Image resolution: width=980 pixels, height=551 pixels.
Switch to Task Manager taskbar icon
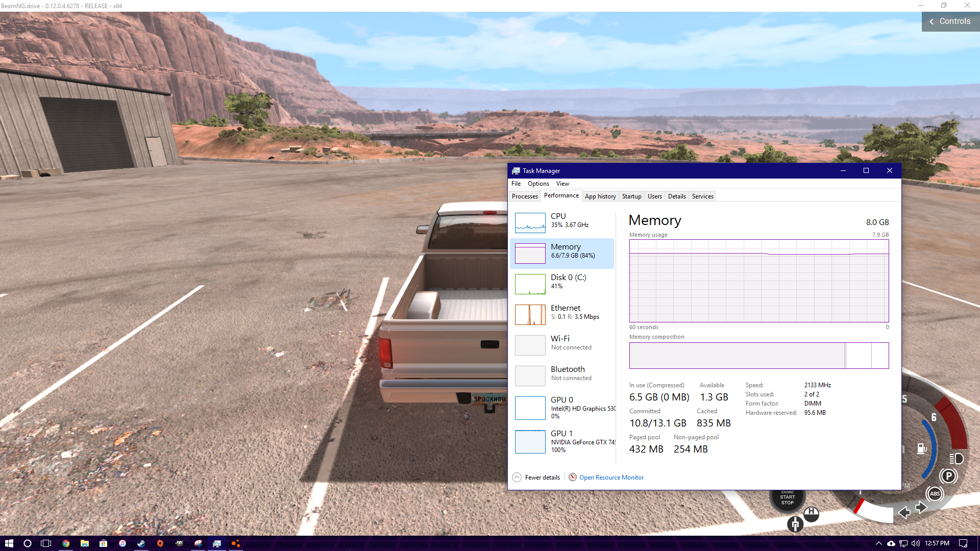pyautogui.click(x=217, y=543)
